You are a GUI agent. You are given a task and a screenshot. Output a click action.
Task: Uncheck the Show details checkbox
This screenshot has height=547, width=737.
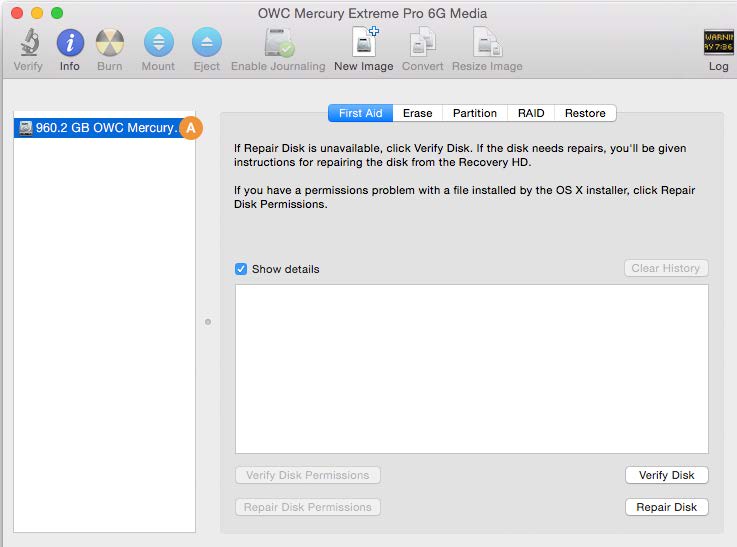(x=241, y=269)
